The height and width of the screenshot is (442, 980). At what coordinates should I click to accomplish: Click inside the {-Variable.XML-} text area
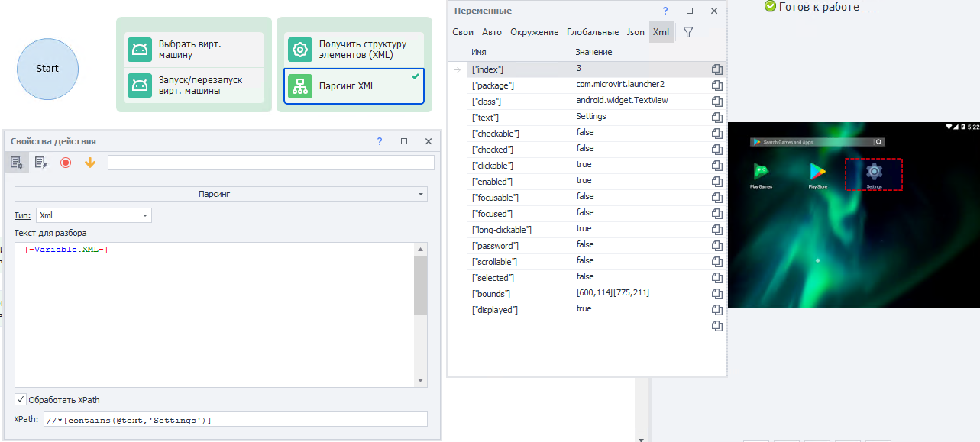tap(214, 315)
